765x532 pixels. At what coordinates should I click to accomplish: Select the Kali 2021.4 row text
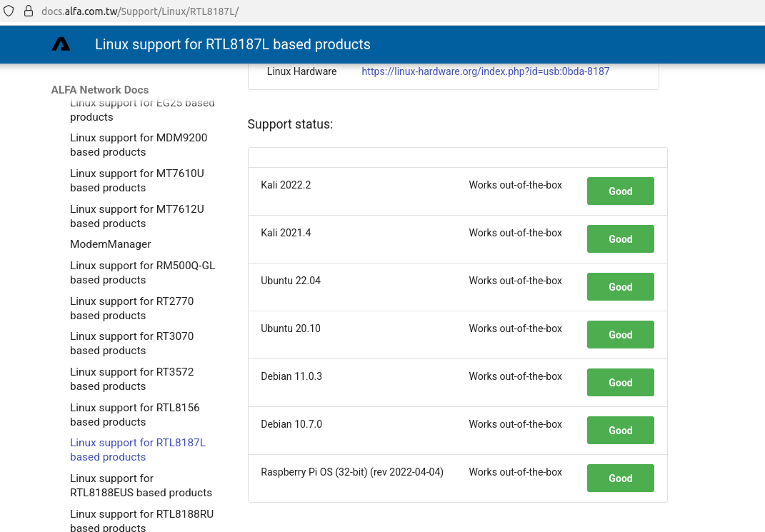click(x=286, y=233)
